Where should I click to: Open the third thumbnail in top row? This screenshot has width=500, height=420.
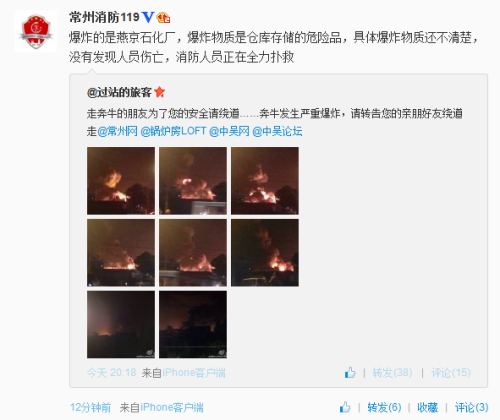pyautogui.click(x=265, y=181)
